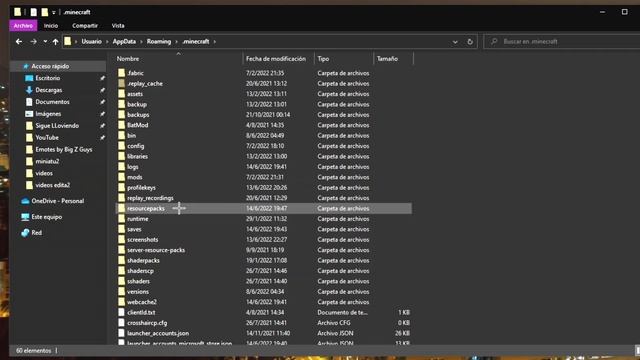Click the mods folder icon

(122, 177)
